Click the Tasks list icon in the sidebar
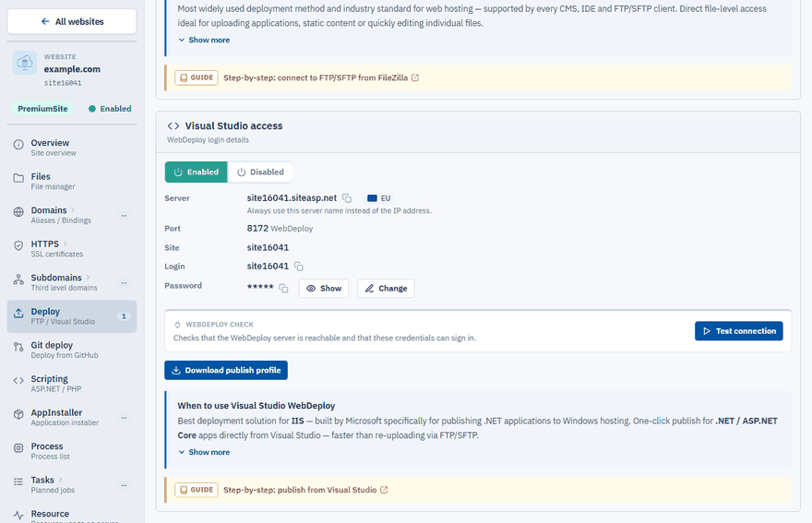 click(18, 481)
